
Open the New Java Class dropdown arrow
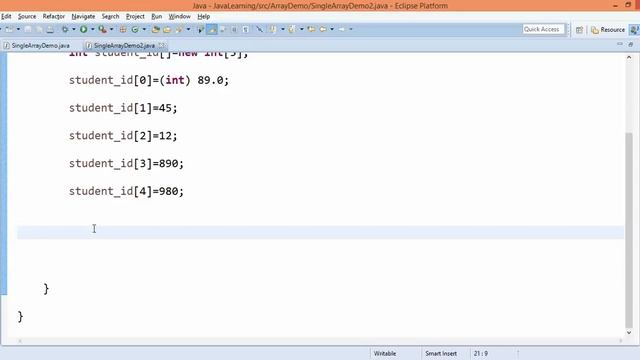pyautogui.click(x=144, y=29)
